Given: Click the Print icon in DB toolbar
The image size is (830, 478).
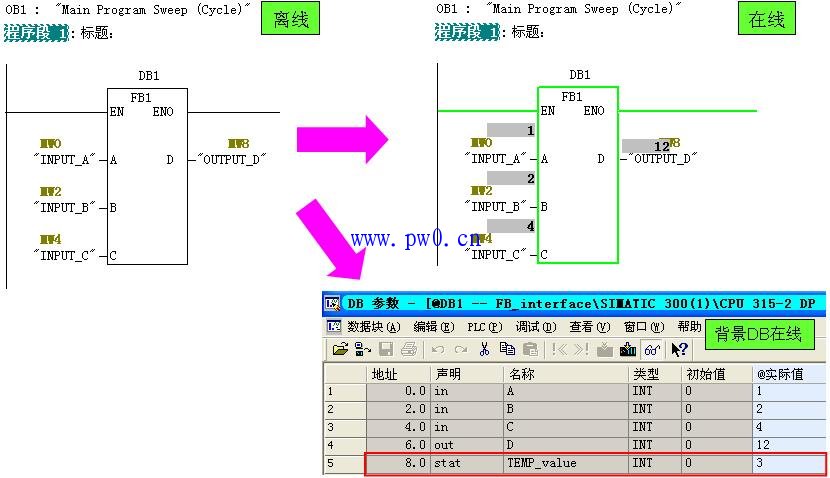Looking at the screenshot, I should click(408, 349).
